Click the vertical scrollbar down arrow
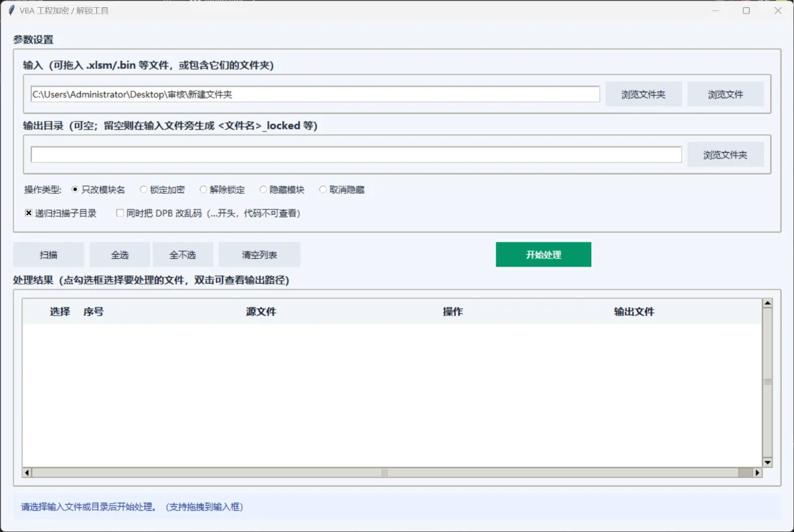 [767, 462]
